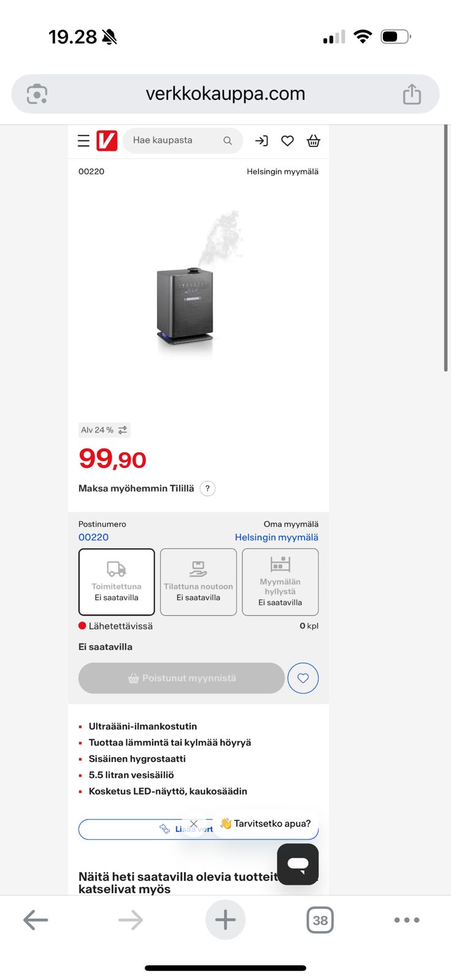The height and width of the screenshot is (980, 451).
Task: Close the Tarvitsetko apua chat prompt
Action: [x=194, y=824]
